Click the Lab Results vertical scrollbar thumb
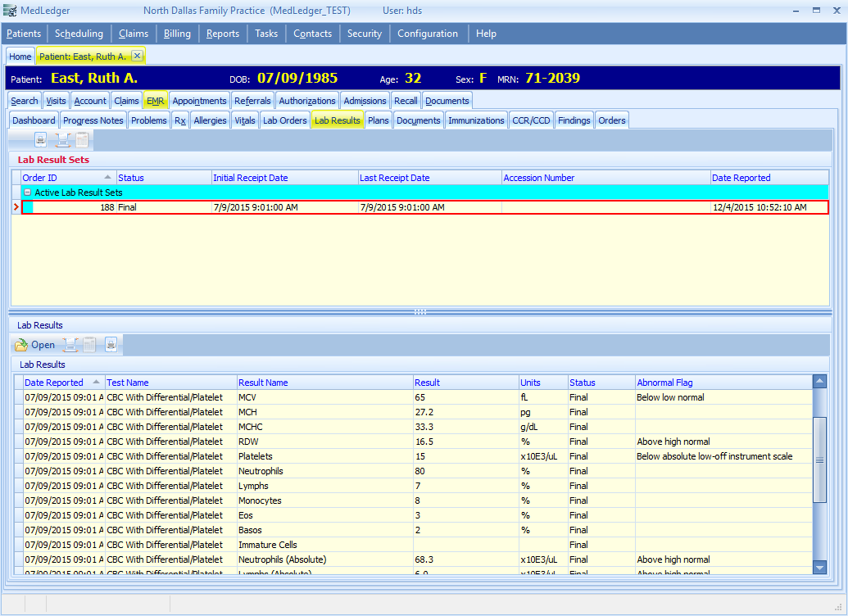 pyautogui.click(x=819, y=460)
